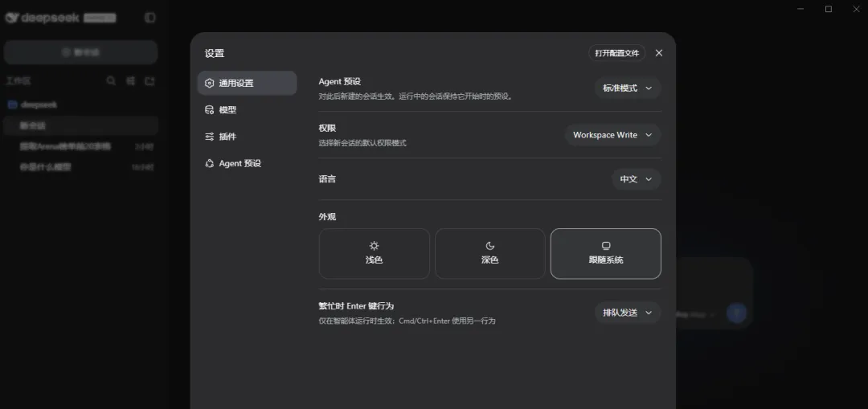
Task: Open the 排队发送 Enter behavior dropdown
Action: click(x=628, y=313)
